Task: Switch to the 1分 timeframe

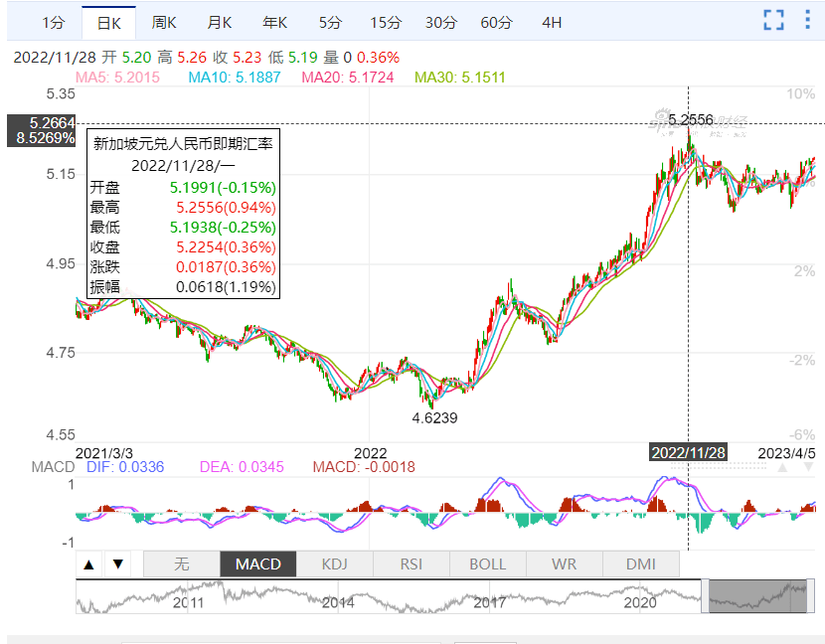Action: 54,22
